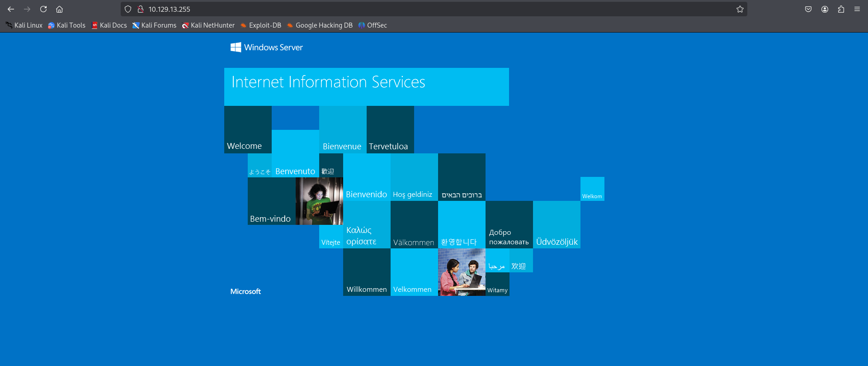Open the OffSec bookmark
The width and height of the screenshot is (868, 366).
tap(373, 25)
